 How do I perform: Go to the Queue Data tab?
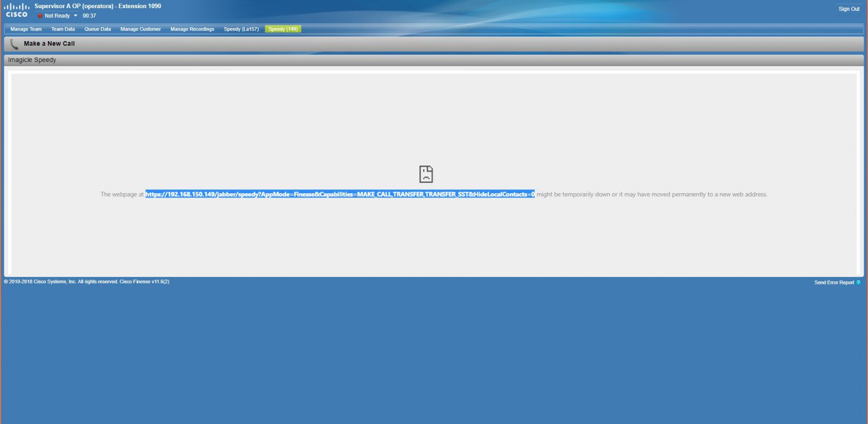point(98,29)
